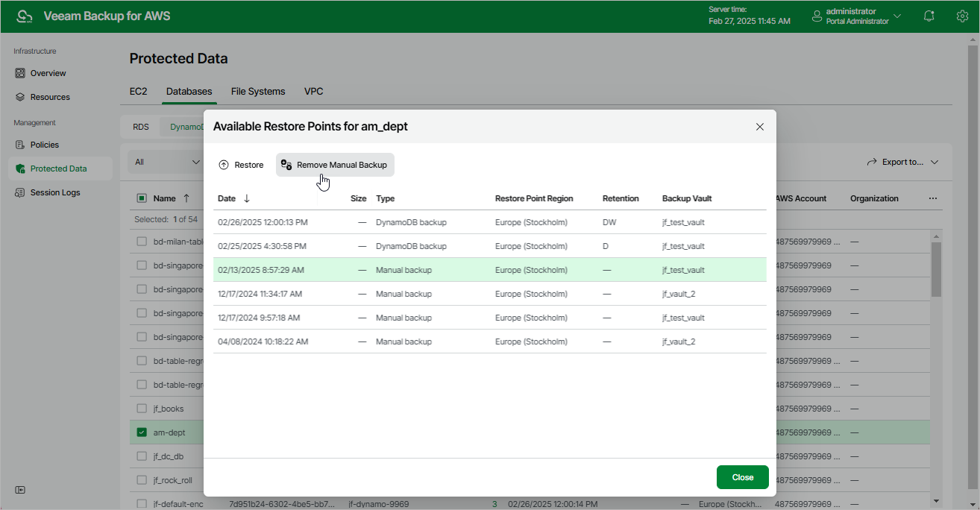Click the administrator user avatar icon
Viewport: 980px width, 510px height.
pyautogui.click(x=817, y=16)
